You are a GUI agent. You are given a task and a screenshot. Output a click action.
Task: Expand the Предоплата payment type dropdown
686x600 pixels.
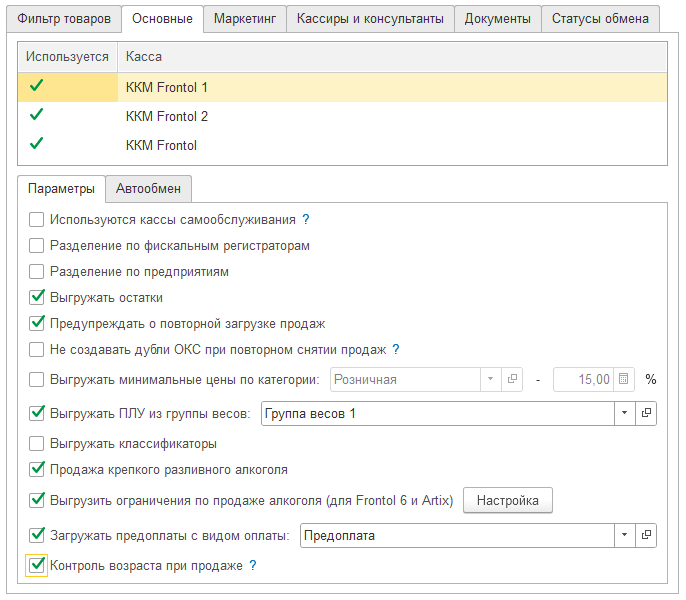point(624,536)
